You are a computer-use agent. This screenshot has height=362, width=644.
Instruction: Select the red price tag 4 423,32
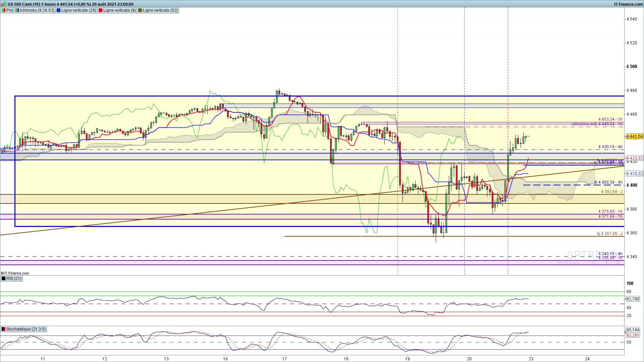click(x=635, y=158)
